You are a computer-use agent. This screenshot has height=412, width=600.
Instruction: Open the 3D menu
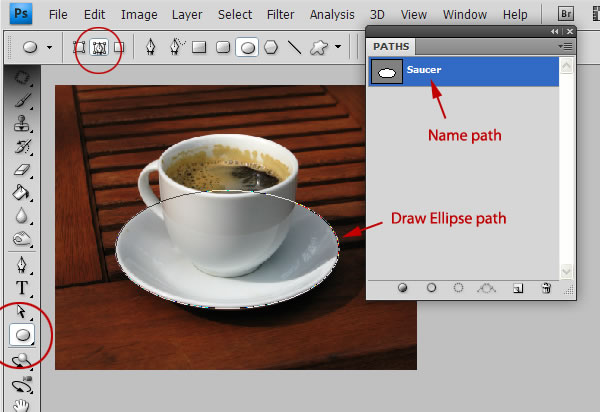pyautogui.click(x=377, y=15)
